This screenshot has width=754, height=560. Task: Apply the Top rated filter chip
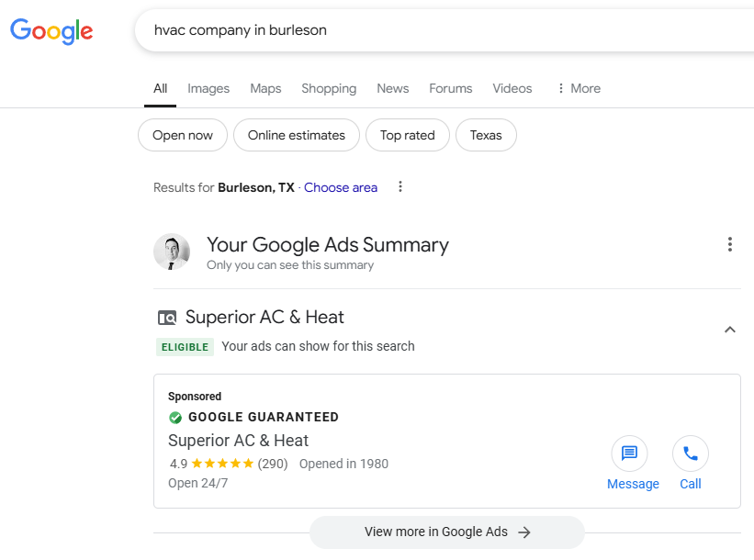point(407,135)
